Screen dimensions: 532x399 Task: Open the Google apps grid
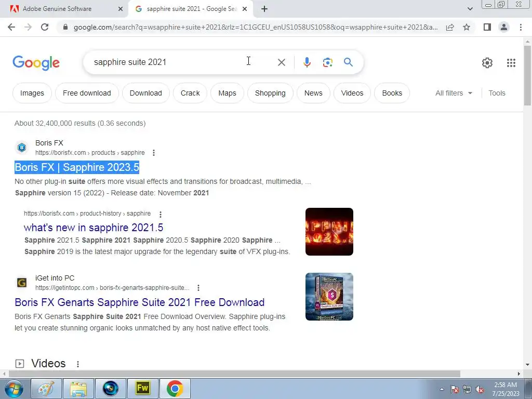point(511,63)
